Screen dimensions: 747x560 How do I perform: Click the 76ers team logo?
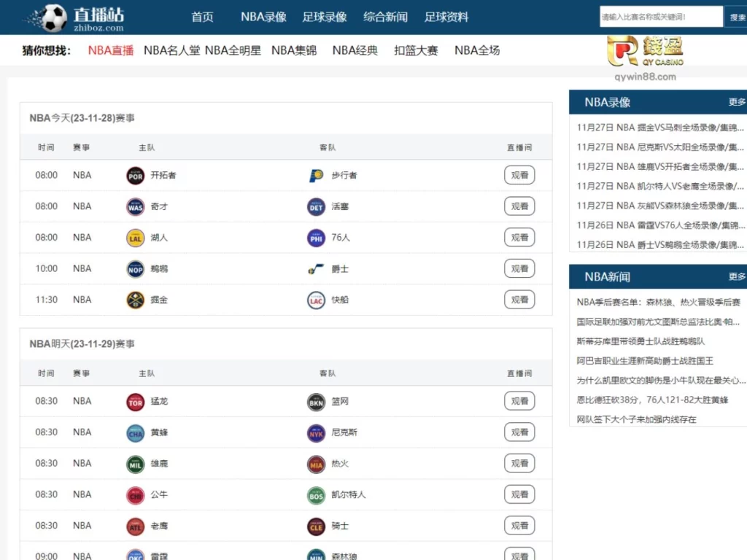pyautogui.click(x=316, y=237)
